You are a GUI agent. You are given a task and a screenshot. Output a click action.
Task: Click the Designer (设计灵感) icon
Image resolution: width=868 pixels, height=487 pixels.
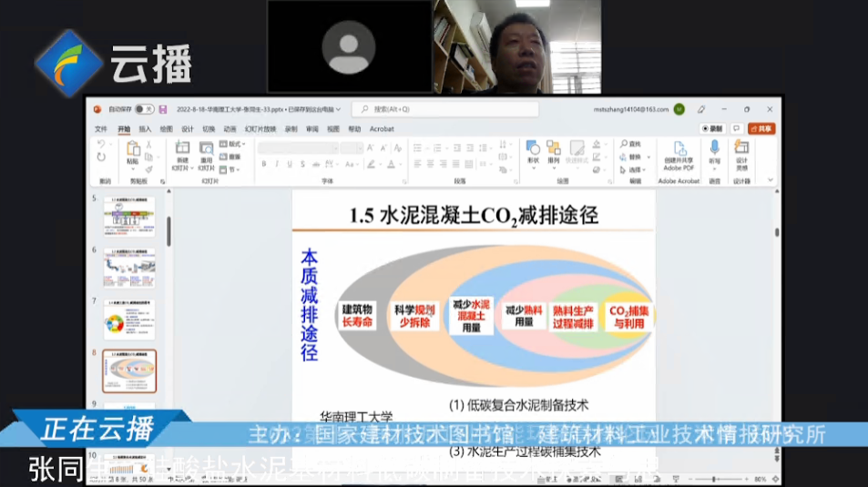click(741, 147)
